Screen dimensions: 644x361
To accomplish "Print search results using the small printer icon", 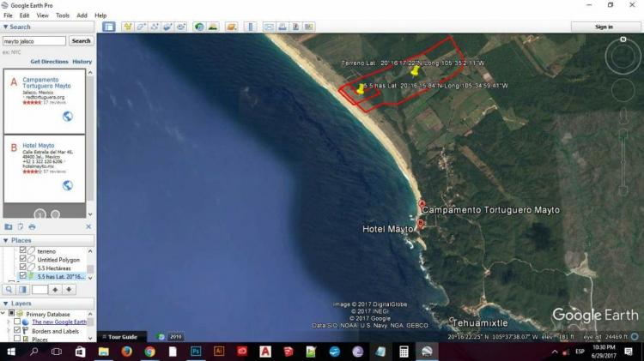I will [x=32, y=227].
